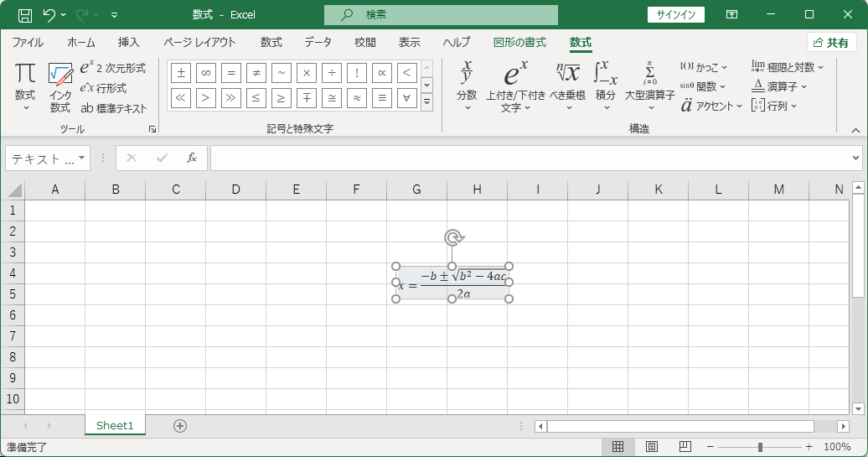868x457 pixels.
Task: Open the べき乗根 radical dropdown
Action: point(568,86)
